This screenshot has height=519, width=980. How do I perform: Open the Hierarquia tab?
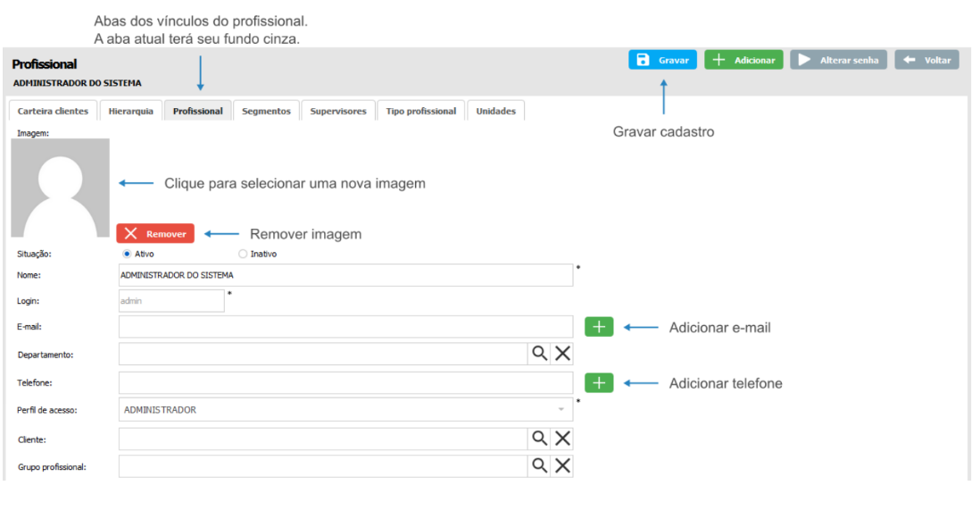pyautogui.click(x=130, y=111)
